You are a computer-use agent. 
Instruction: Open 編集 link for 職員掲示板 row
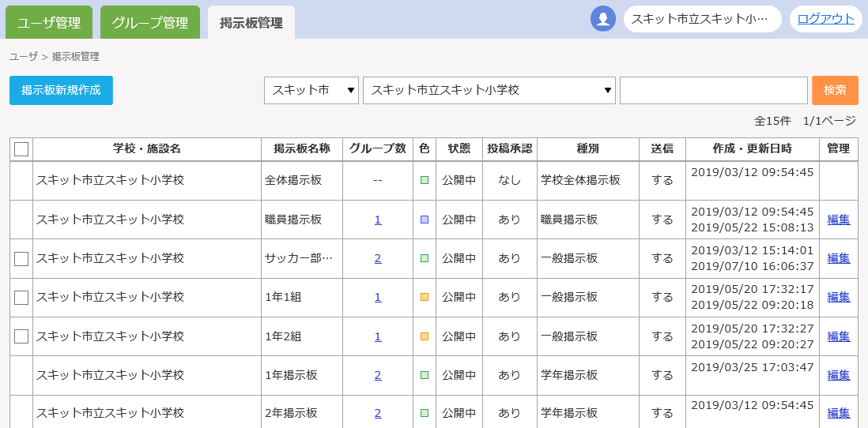pyautogui.click(x=838, y=220)
